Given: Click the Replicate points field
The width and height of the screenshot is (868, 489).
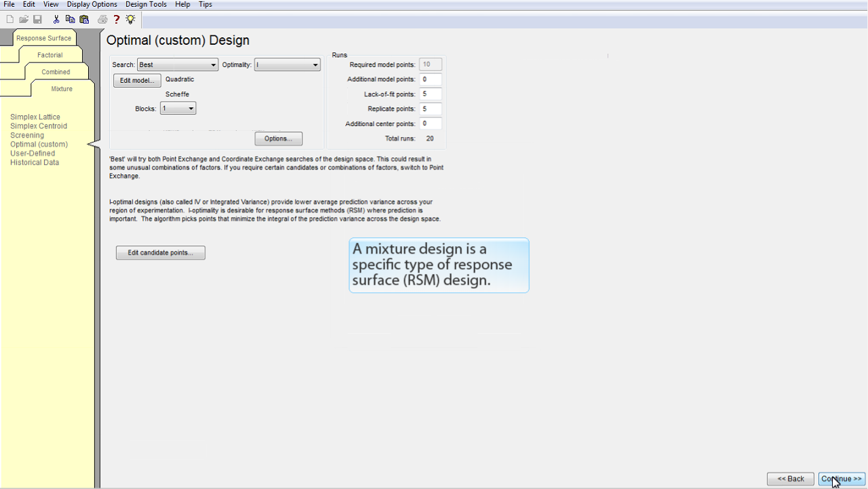Looking at the screenshot, I should click(431, 109).
